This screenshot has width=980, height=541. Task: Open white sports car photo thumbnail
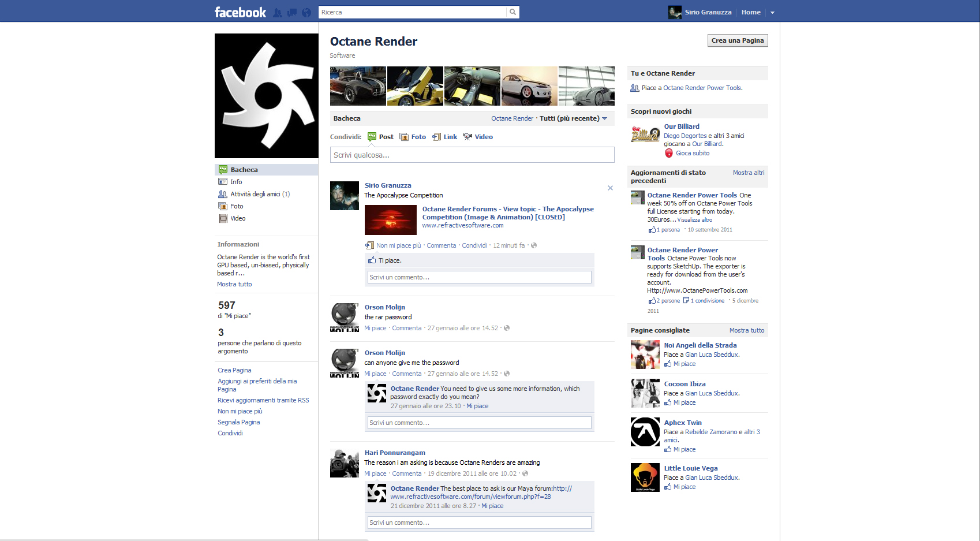(529, 86)
